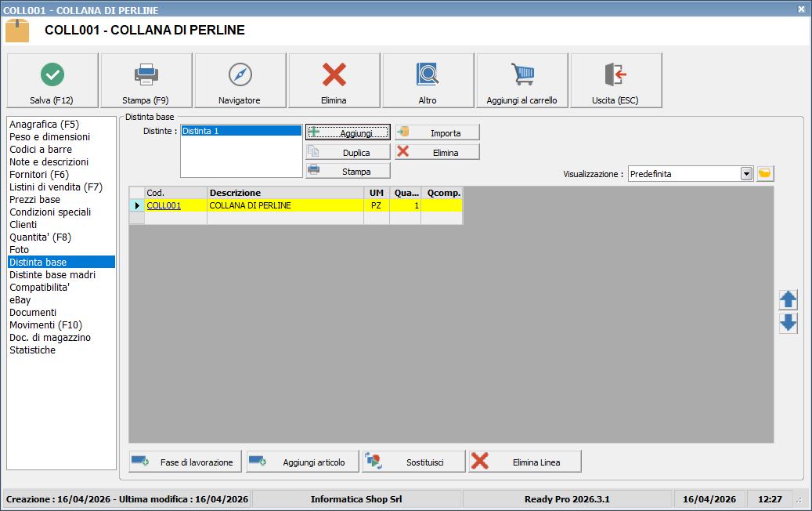Move the row down with the blue down arrow
Screen dimensions: 812x511
pos(788,323)
